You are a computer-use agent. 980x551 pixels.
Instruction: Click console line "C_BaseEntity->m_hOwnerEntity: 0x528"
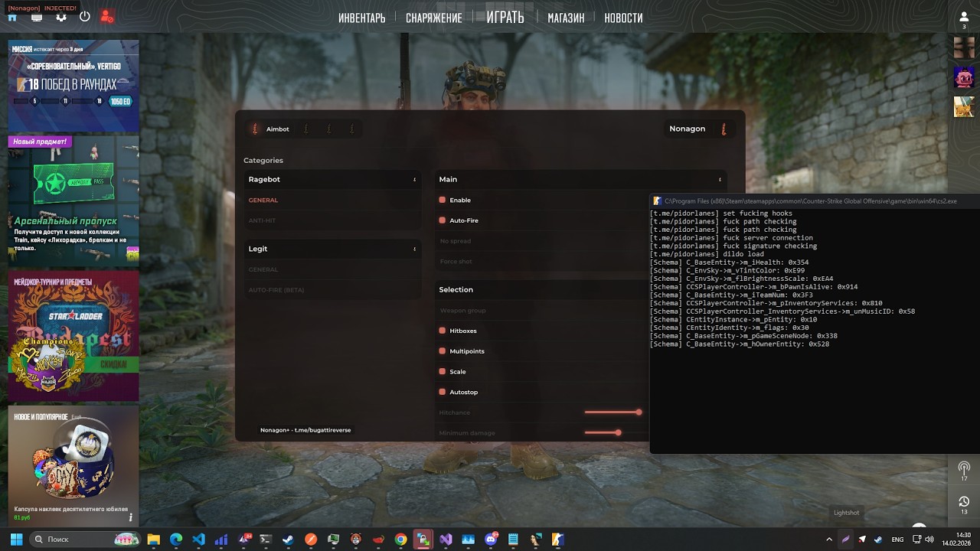(x=739, y=344)
